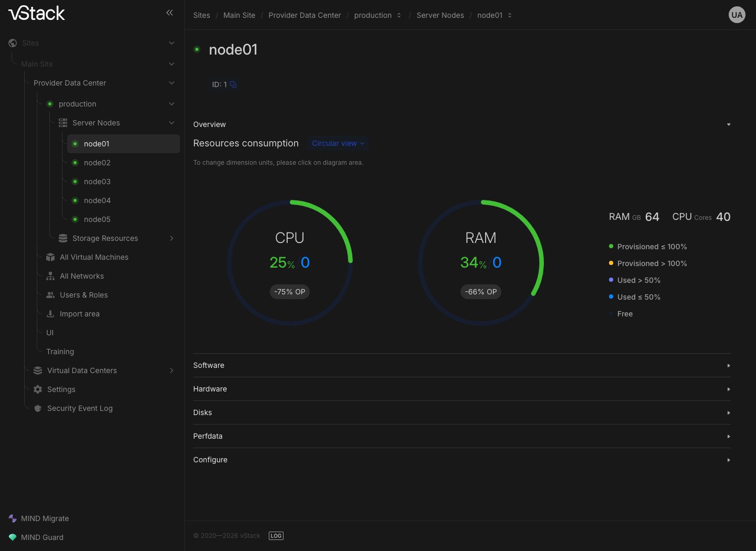Click the Settings gear icon
This screenshot has height=551, width=756.
[x=38, y=389]
